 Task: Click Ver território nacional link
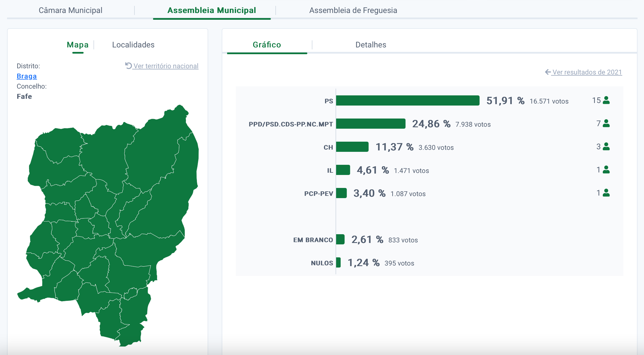pyautogui.click(x=166, y=66)
